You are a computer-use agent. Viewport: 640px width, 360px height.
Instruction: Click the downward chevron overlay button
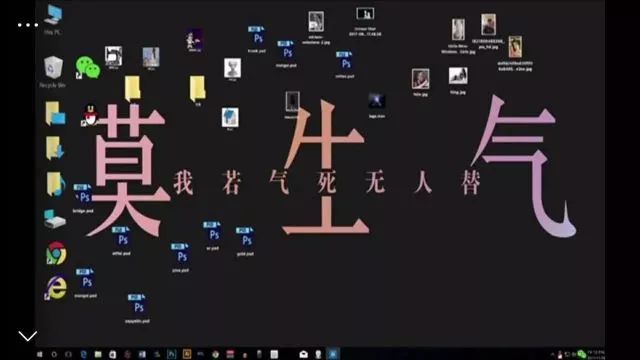pyautogui.click(x=28, y=336)
